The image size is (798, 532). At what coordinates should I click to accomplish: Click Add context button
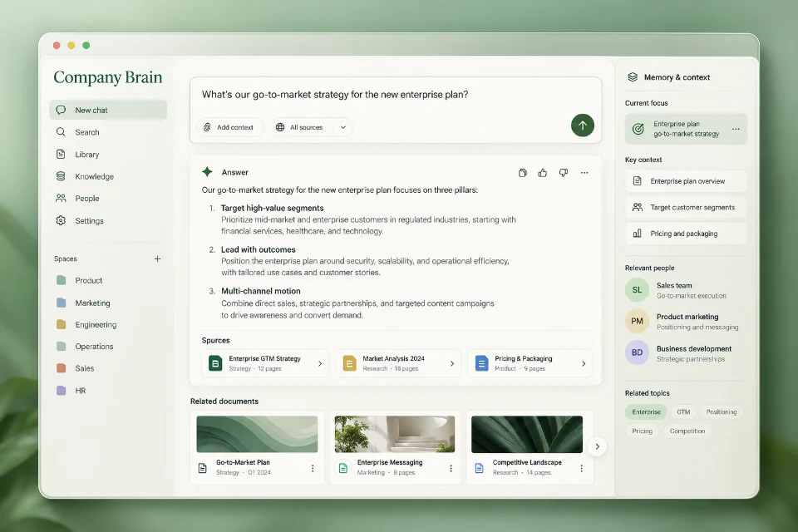click(229, 127)
